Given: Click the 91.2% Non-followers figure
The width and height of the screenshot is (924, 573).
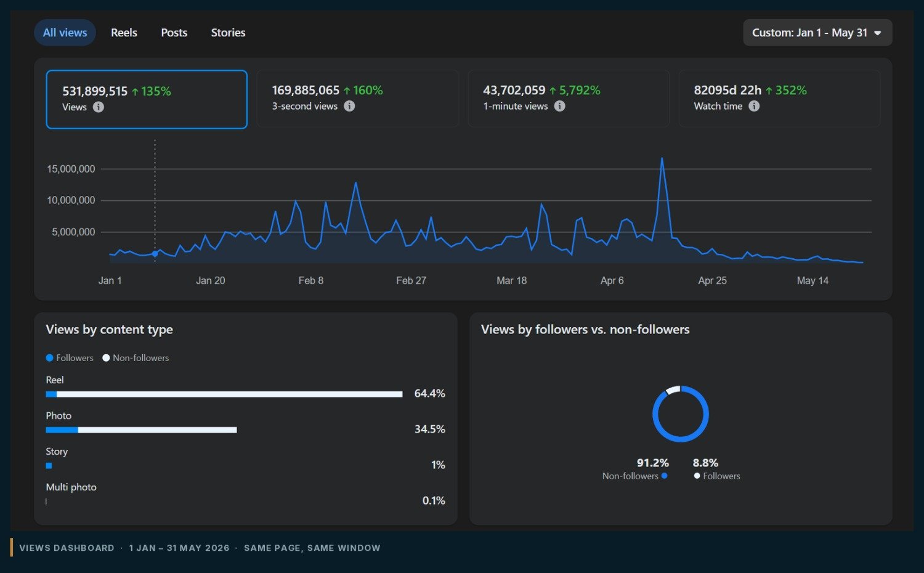Looking at the screenshot, I should click(653, 463).
